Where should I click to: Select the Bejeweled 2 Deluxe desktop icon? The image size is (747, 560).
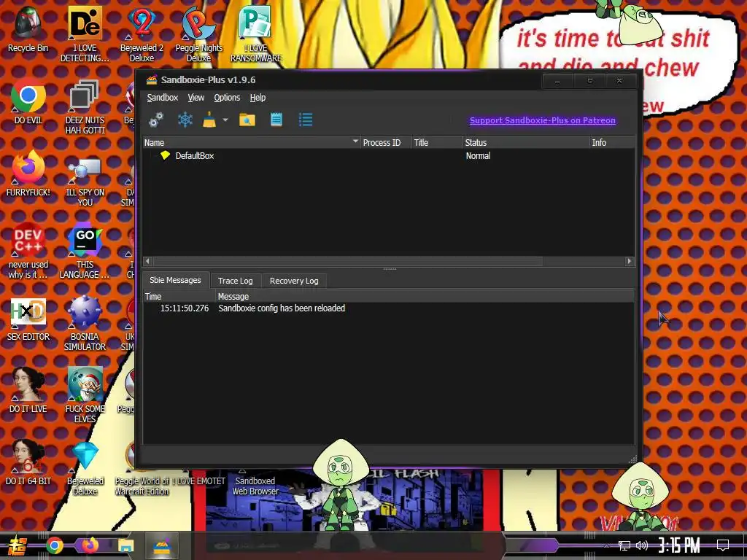(142, 34)
